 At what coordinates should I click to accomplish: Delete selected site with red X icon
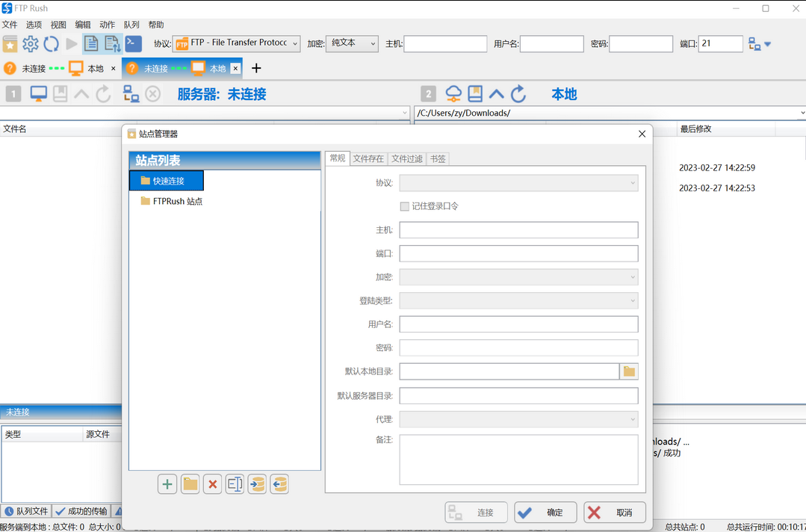tap(213, 484)
